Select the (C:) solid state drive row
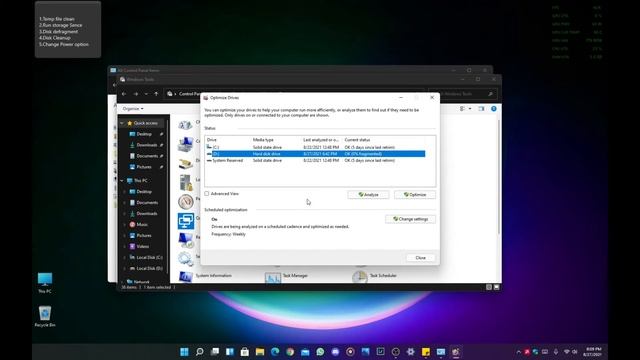 [315, 147]
